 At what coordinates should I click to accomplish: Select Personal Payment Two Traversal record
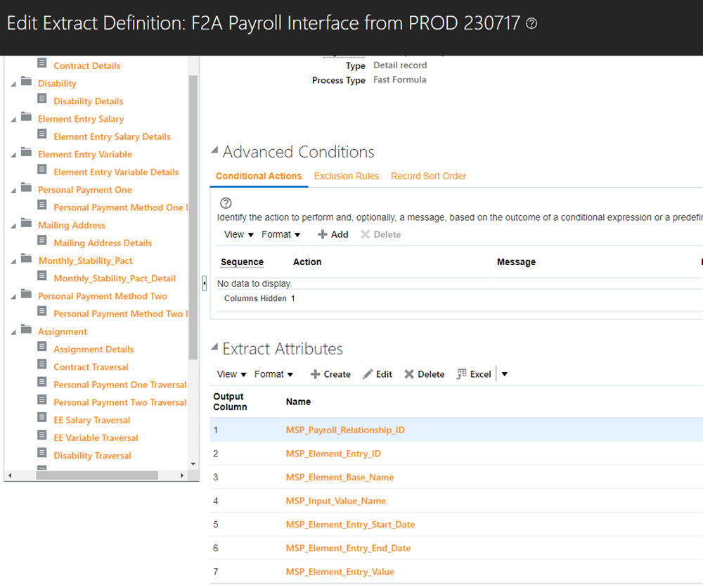(120, 403)
